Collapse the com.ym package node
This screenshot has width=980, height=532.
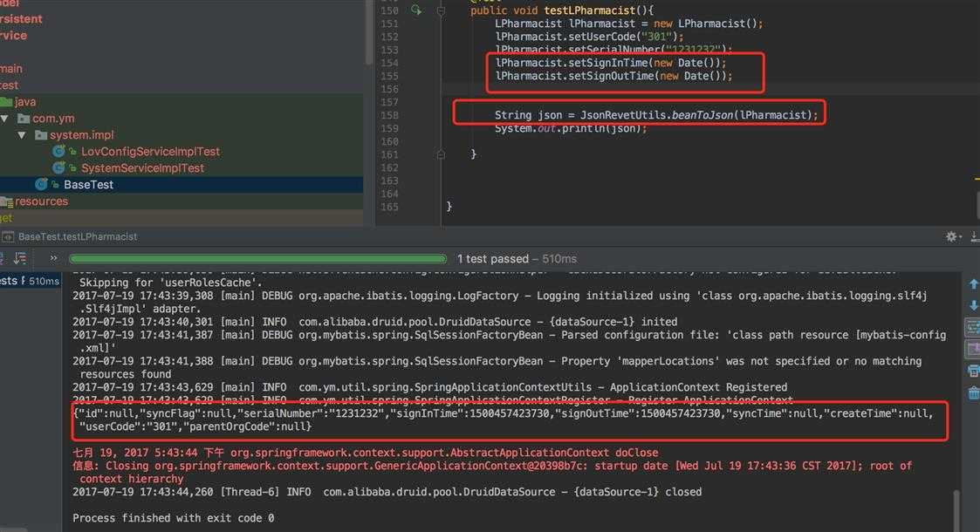[4, 118]
